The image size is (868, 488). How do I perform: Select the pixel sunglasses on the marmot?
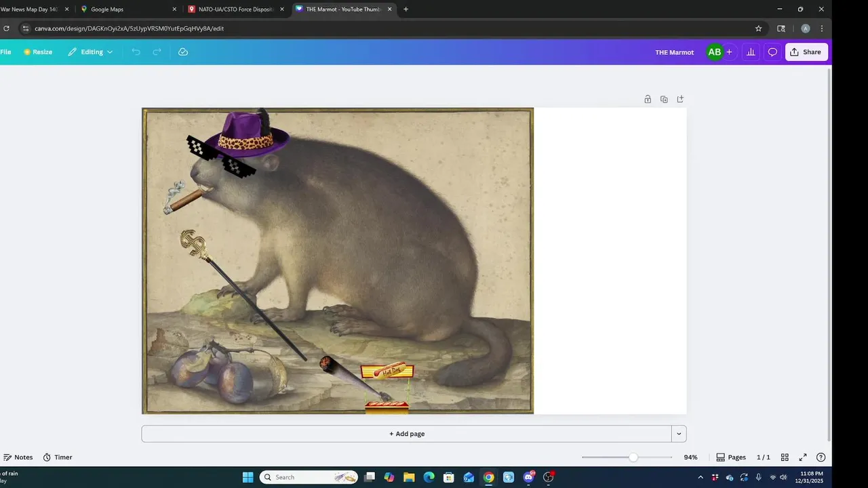click(x=221, y=157)
